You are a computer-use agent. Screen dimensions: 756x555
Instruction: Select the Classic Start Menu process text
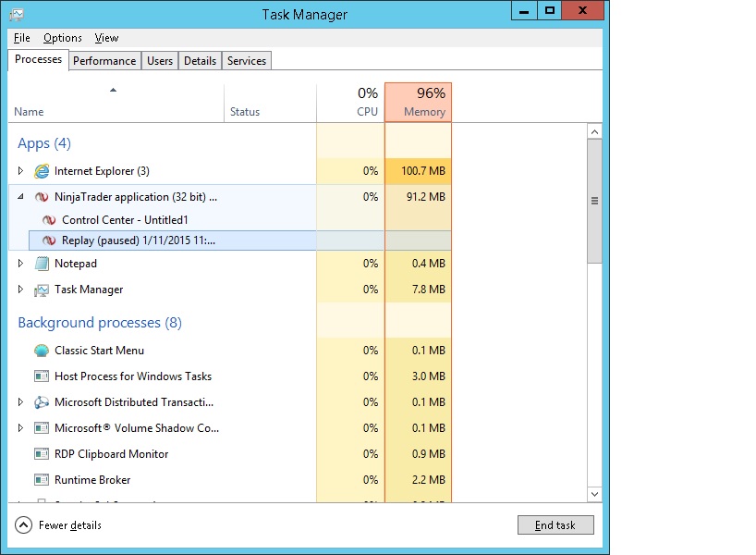point(99,351)
